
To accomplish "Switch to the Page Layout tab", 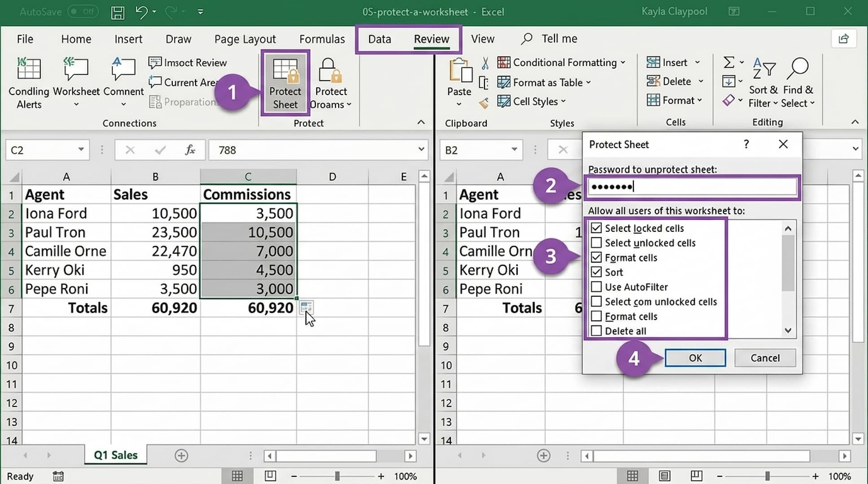I will tap(245, 39).
